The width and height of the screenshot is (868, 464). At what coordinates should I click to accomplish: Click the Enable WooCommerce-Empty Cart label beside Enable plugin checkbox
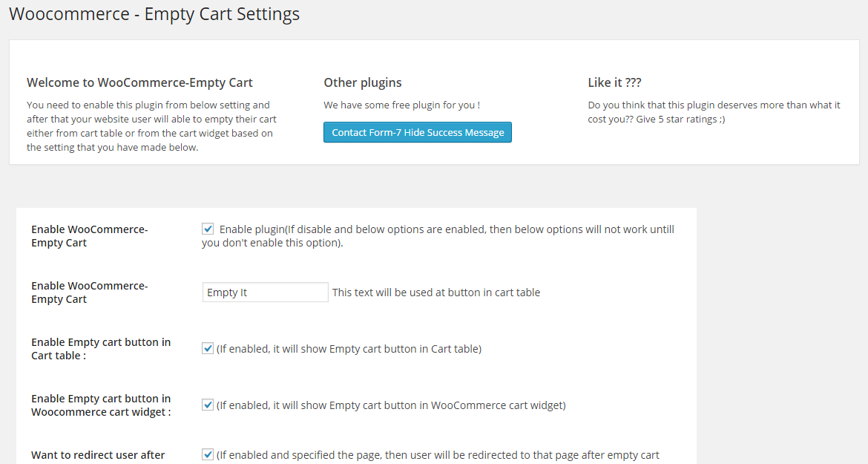(90, 236)
